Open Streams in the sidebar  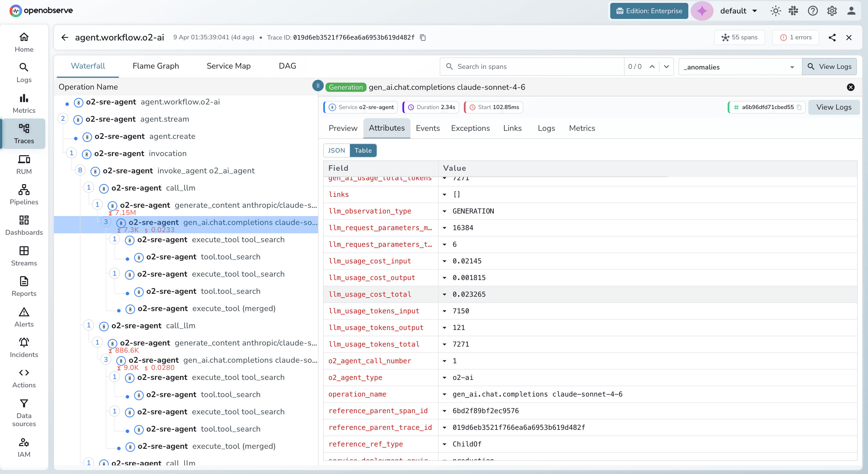24,256
